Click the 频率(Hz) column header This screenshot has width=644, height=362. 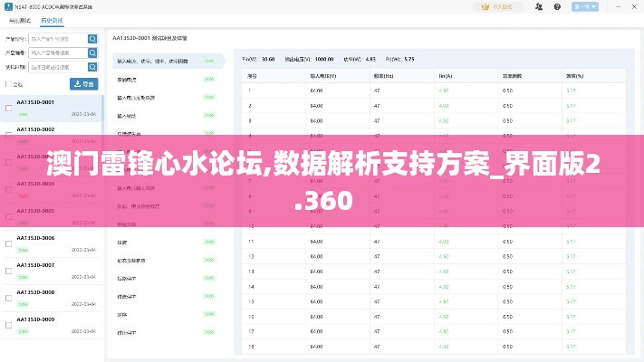click(x=384, y=76)
